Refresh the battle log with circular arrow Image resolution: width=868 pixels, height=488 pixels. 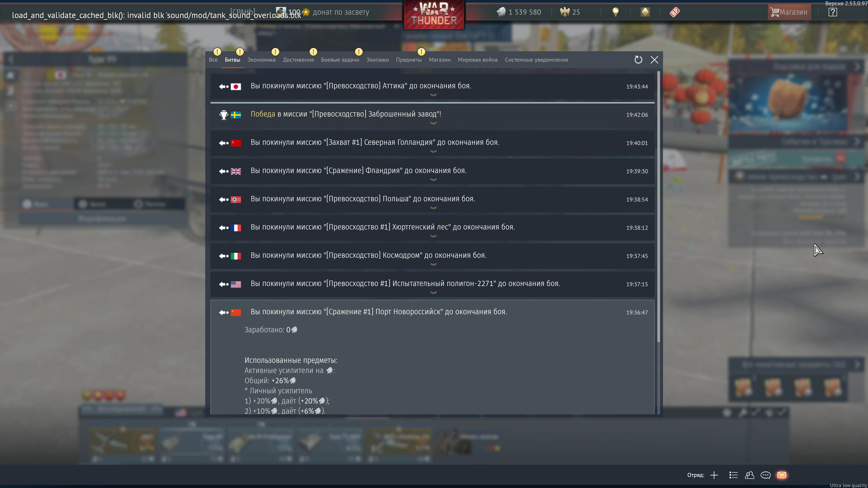pyautogui.click(x=638, y=60)
